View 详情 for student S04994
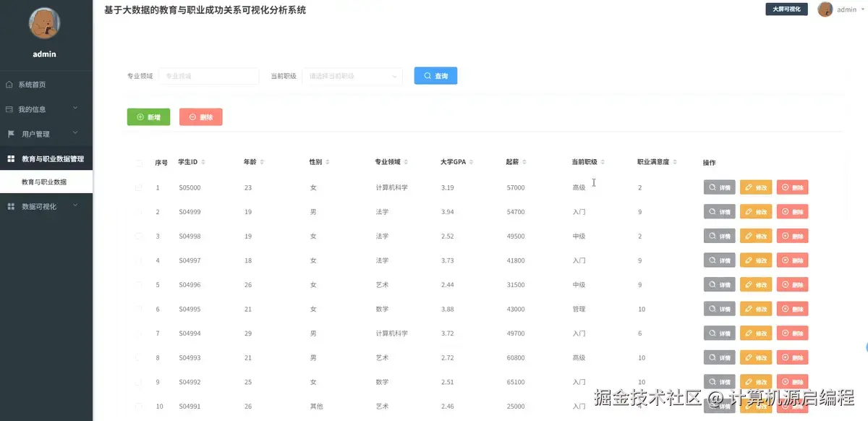868x421 pixels. 720,333
